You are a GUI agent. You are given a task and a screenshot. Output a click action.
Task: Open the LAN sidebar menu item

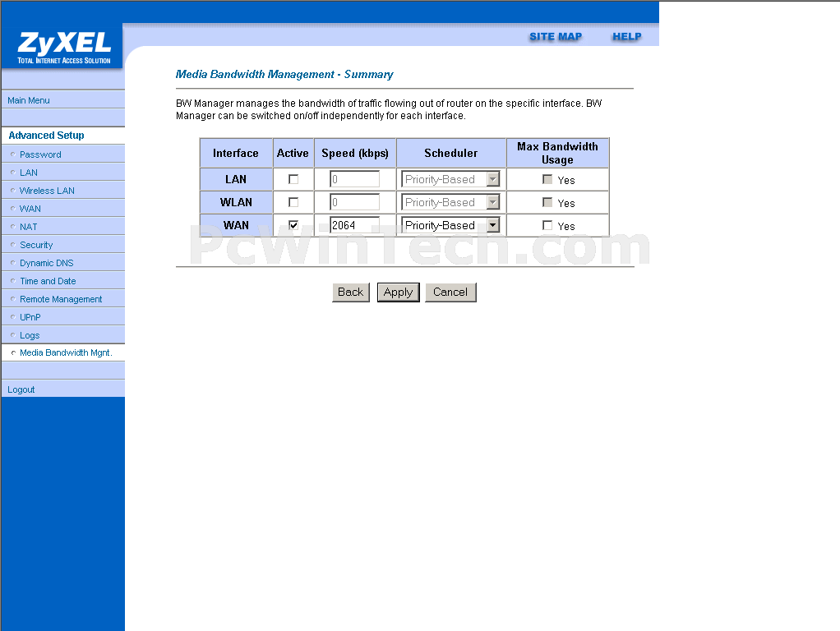(29, 173)
